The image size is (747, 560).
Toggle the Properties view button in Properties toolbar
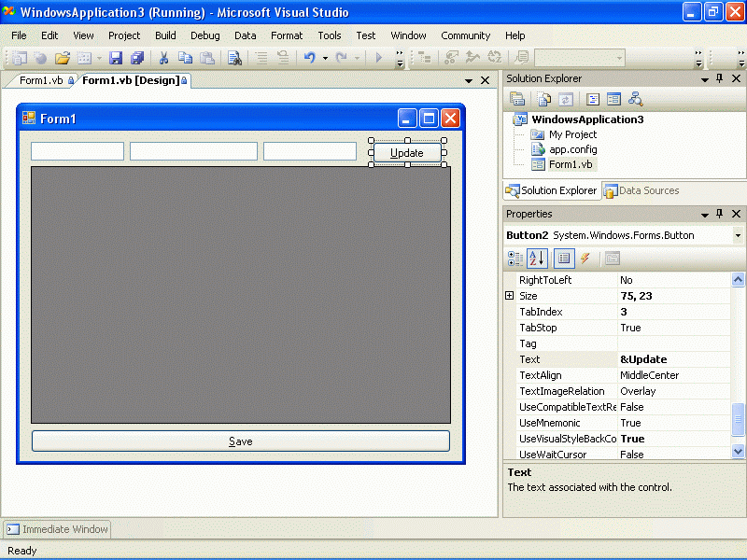[x=564, y=259]
